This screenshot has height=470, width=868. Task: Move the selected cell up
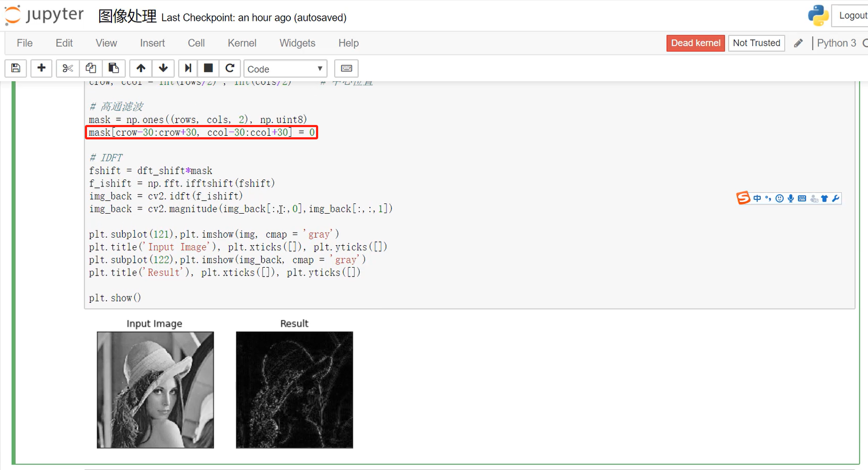(x=141, y=68)
